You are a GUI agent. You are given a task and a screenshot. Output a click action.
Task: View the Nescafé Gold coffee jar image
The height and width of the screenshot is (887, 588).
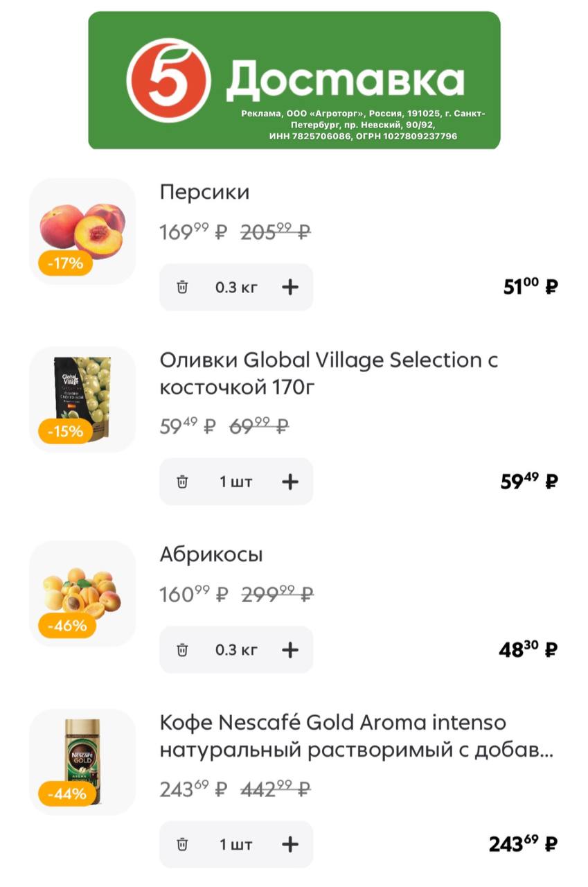(x=82, y=759)
